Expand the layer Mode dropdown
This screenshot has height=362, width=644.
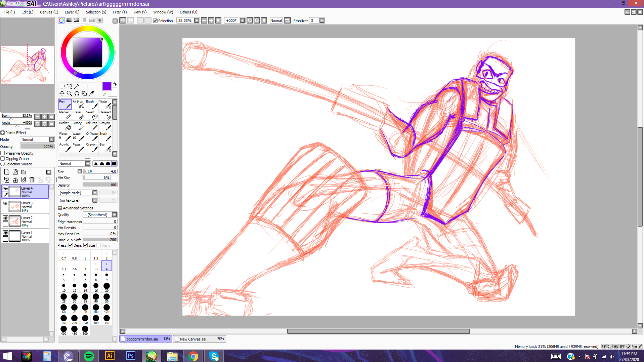click(x=51, y=139)
